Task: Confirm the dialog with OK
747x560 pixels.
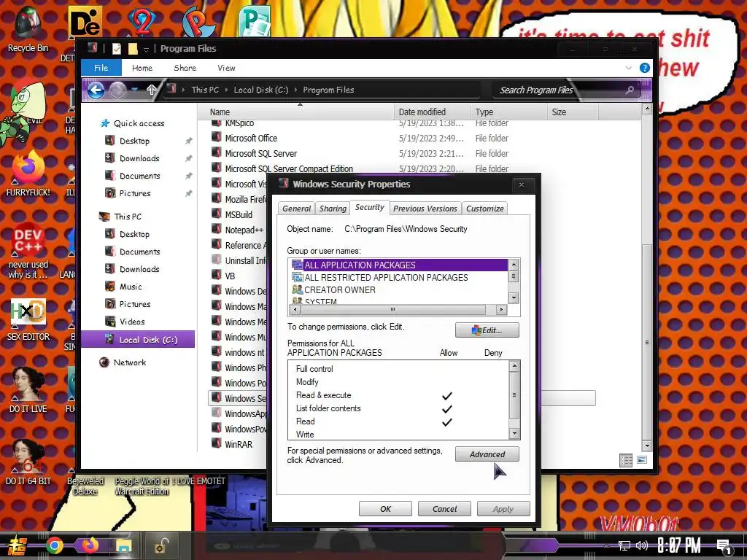Action: point(385,508)
